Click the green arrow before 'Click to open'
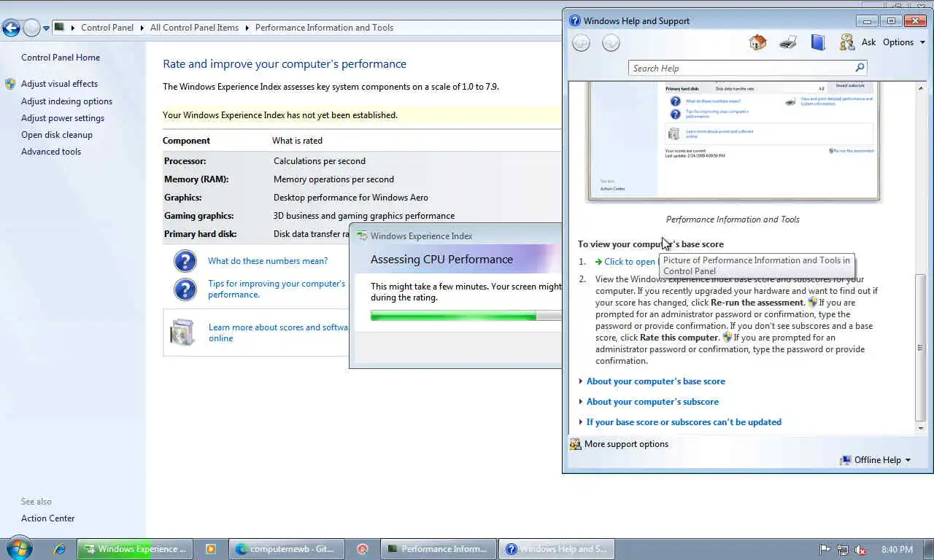The image size is (934, 560). (x=598, y=262)
